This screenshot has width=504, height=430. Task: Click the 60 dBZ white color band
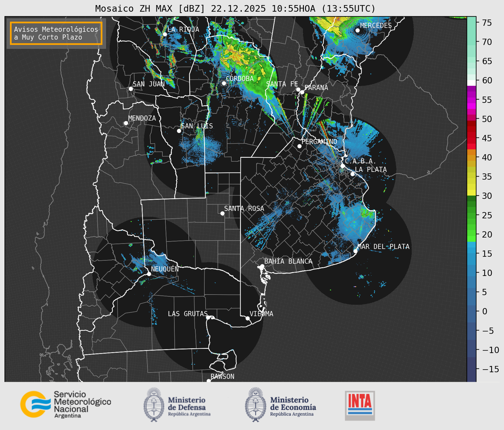tap(471, 83)
